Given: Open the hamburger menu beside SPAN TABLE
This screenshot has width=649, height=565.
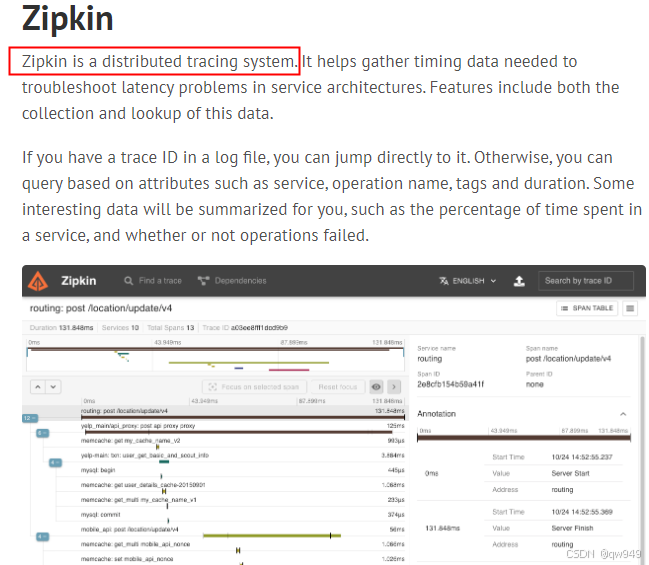Looking at the screenshot, I should pos(630,308).
